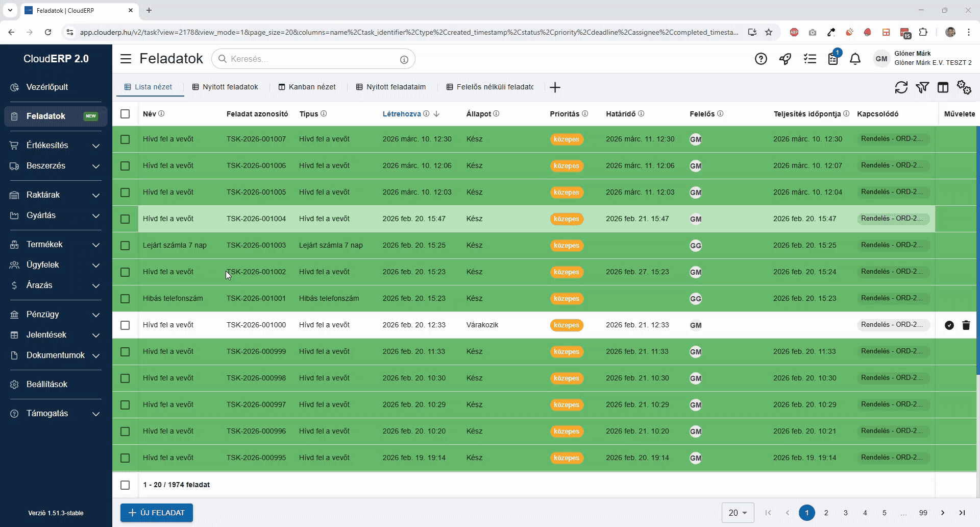Viewport: 980px width, 527px height.
Task: Open the notification bell
Action: click(854, 59)
